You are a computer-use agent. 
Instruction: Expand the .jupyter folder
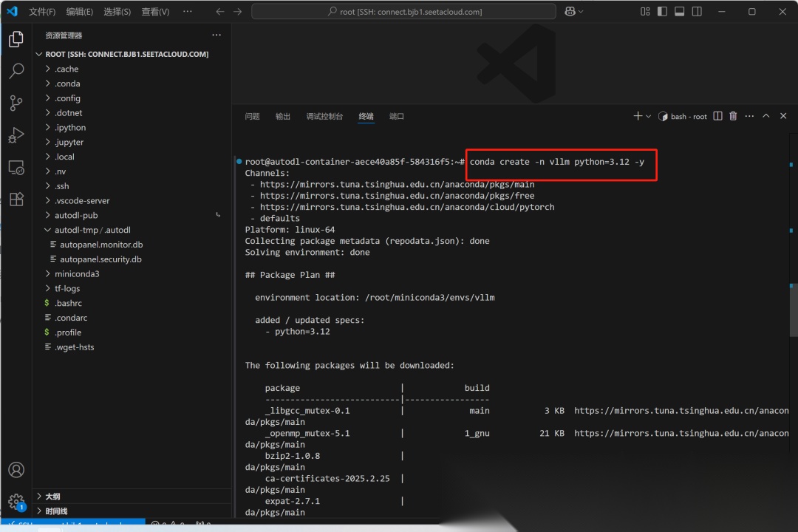tap(132, 142)
